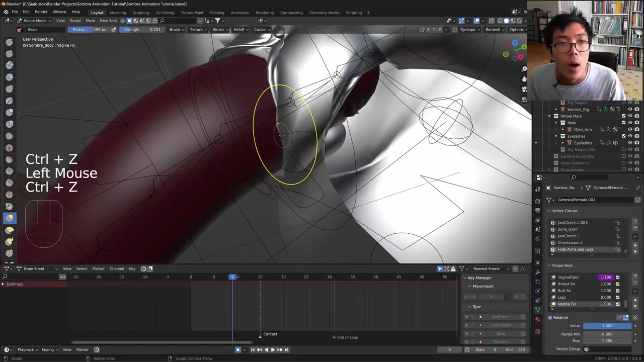
Task: Toggle the auto keying record button
Action: (238, 350)
